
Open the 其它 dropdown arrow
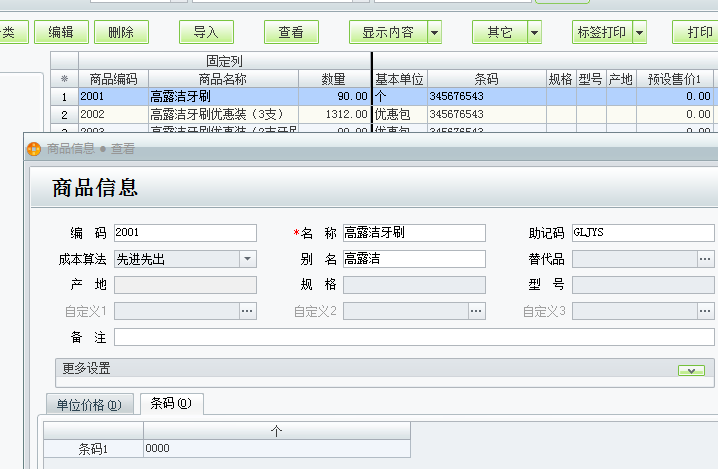click(534, 33)
